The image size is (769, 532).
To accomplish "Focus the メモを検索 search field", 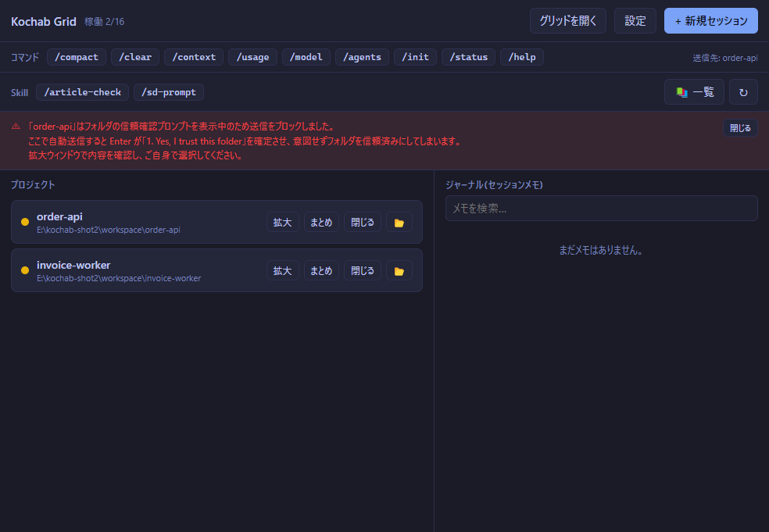I will 601,209.
